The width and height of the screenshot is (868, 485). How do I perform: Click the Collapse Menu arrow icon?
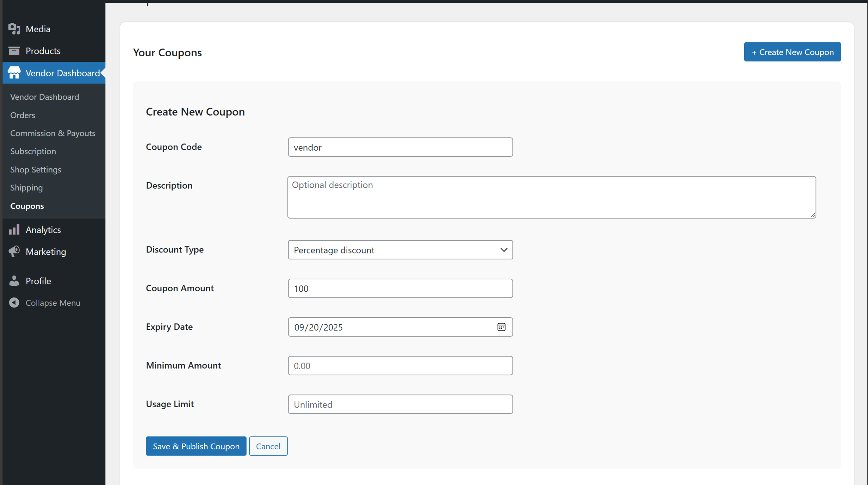[x=14, y=302]
